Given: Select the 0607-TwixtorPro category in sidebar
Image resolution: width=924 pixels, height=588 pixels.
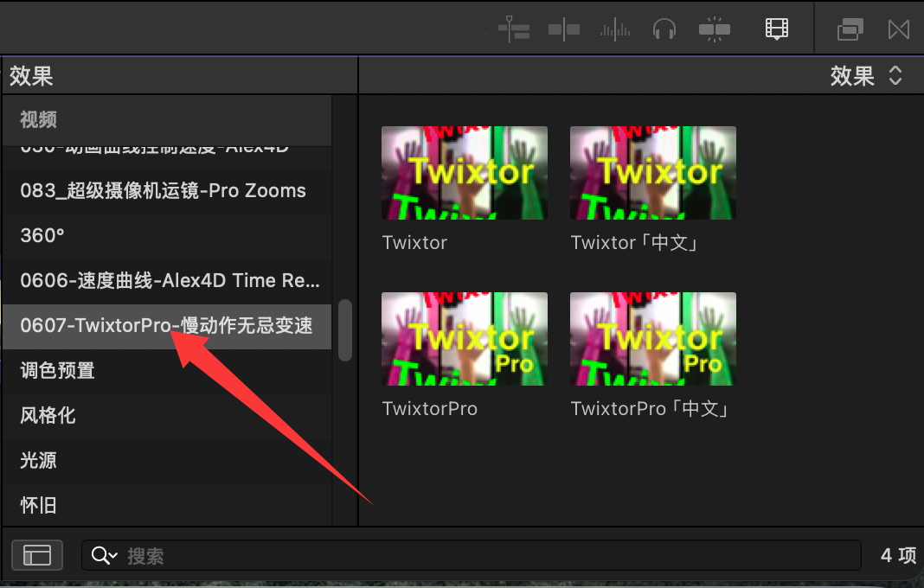Looking at the screenshot, I should pos(166,326).
